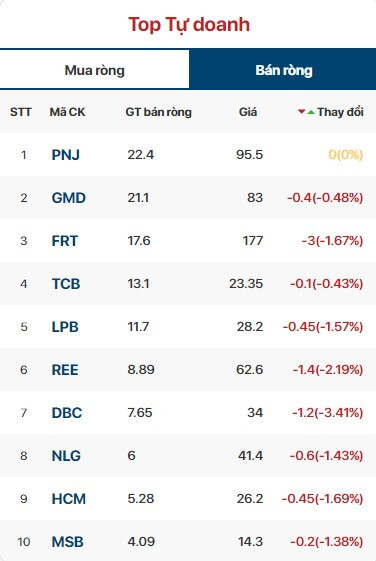Viewport: 376px width, 561px height.
Task: Click the STT column header
Action: coord(21,112)
